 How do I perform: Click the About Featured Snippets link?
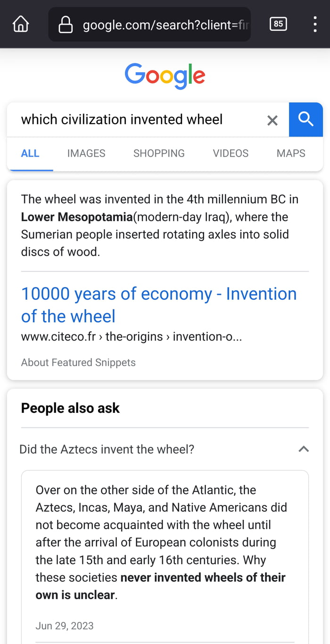[78, 362]
